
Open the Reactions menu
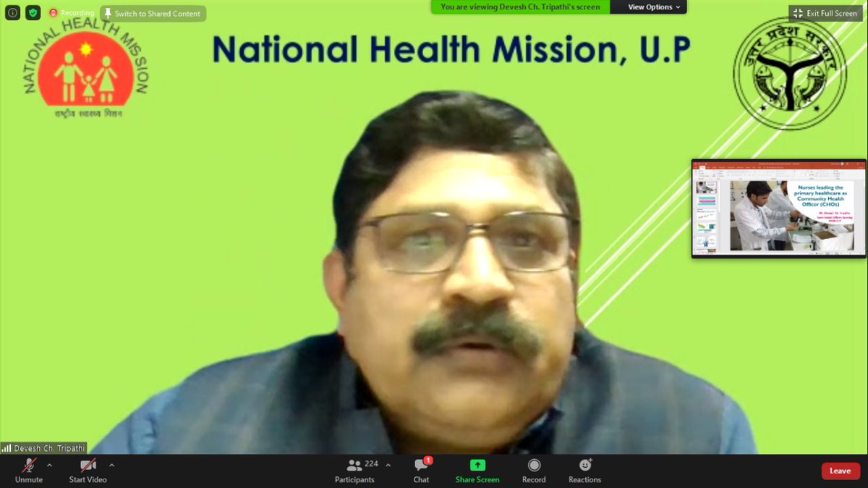click(x=584, y=471)
